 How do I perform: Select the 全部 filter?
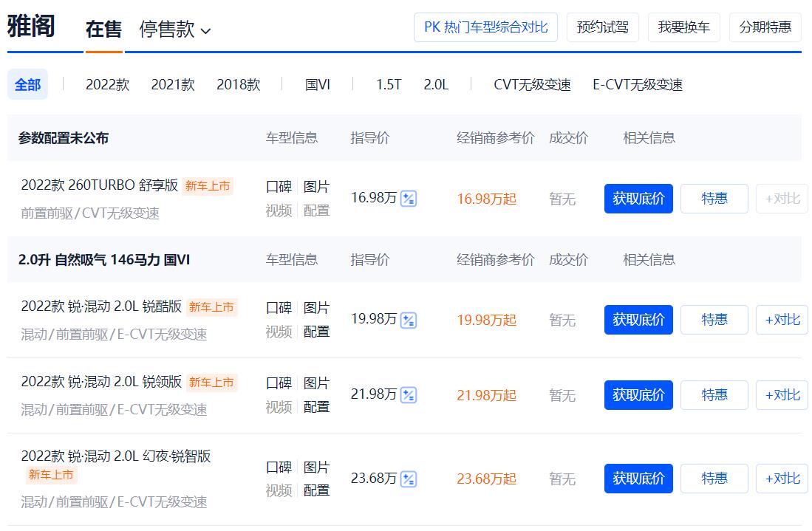click(27, 84)
